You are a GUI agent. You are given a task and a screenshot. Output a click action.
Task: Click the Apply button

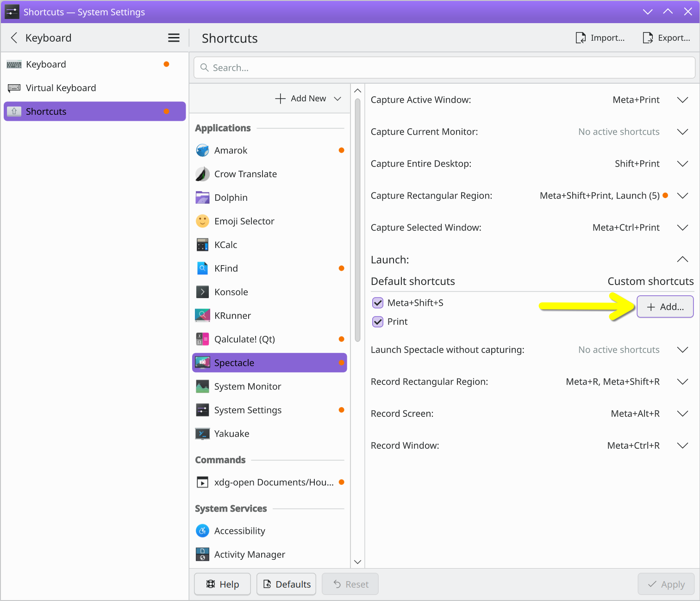666,584
